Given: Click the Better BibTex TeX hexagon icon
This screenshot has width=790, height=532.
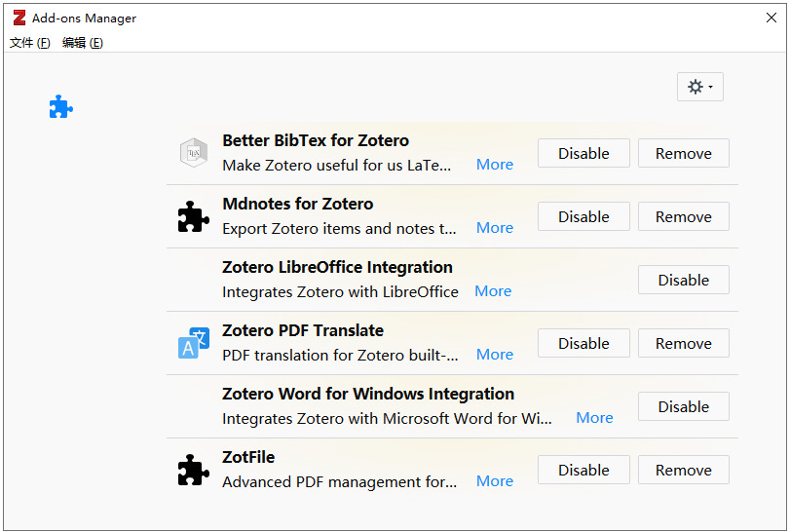Looking at the screenshot, I should [x=194, y=153].
